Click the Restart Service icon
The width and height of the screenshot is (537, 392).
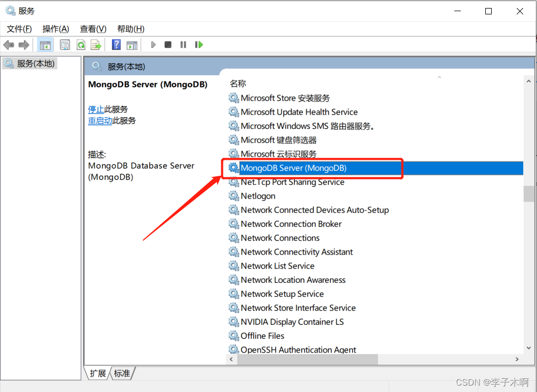coord(198,45)
